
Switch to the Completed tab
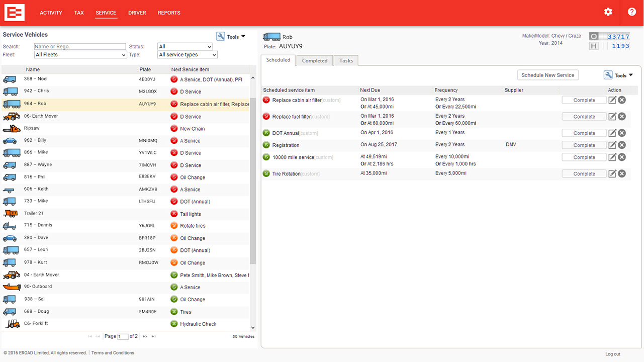click(315, 61)
